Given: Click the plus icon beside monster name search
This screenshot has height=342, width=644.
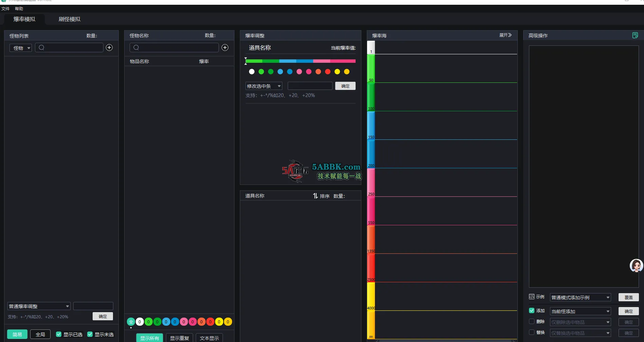Looking at the screenshot, I should 225,48.
